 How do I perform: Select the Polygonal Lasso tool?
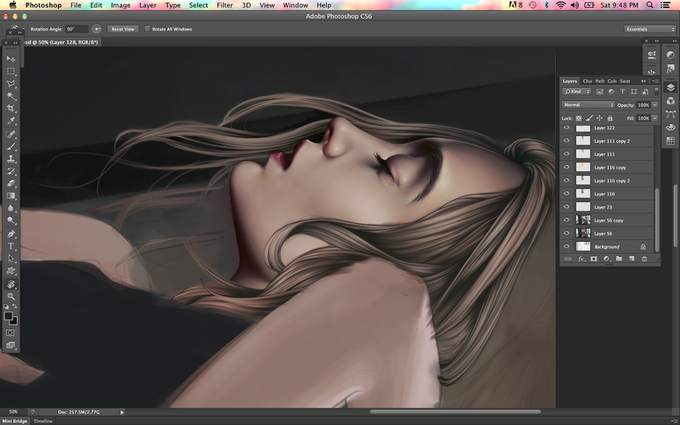[11, 83]
